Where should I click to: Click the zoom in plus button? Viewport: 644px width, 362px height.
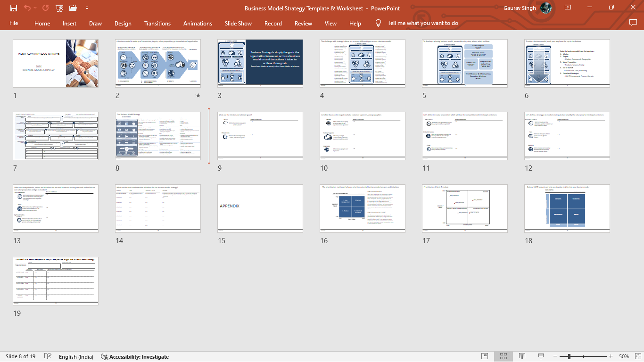(611, 356)
